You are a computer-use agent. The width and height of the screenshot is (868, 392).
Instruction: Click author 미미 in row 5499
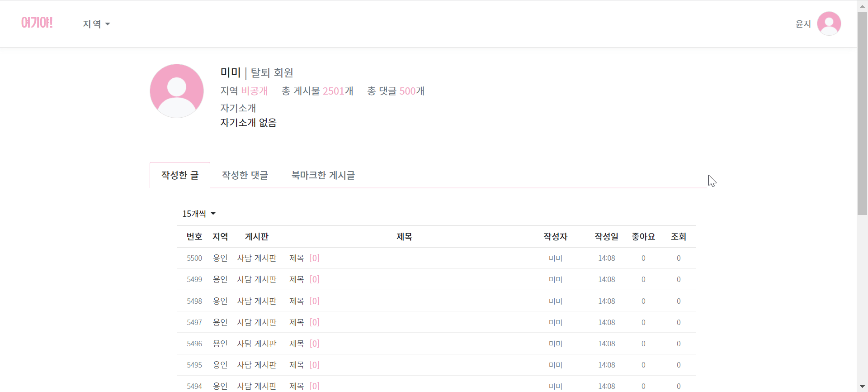(x=555, y=279)
